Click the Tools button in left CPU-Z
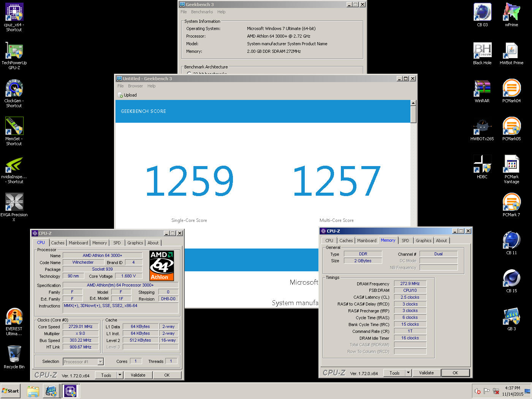532x399 pixels. (106, 375)
